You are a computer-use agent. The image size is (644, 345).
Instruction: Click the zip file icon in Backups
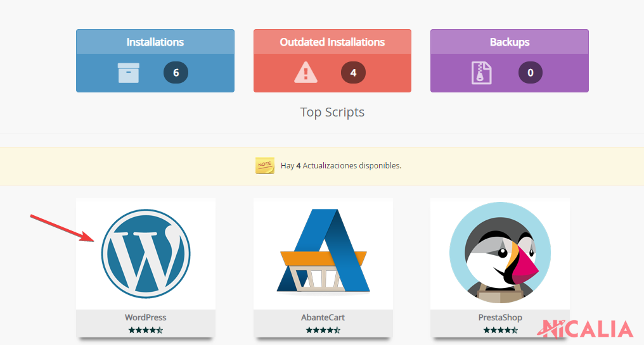[481, 73]
